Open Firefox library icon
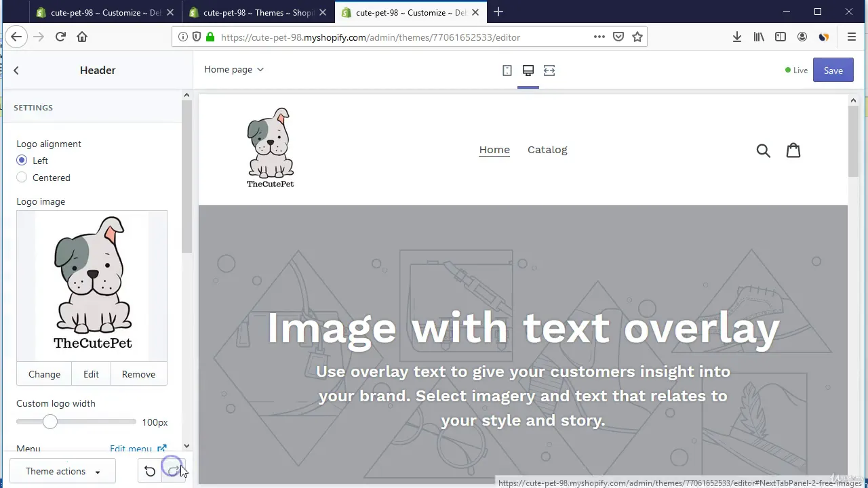This screenshot has width=868, height=488. point(759,37)
